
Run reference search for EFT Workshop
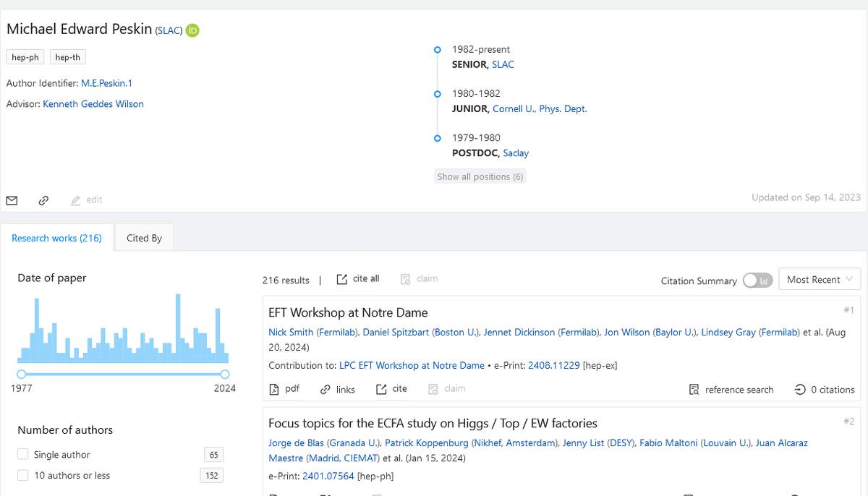pos(731,390)
